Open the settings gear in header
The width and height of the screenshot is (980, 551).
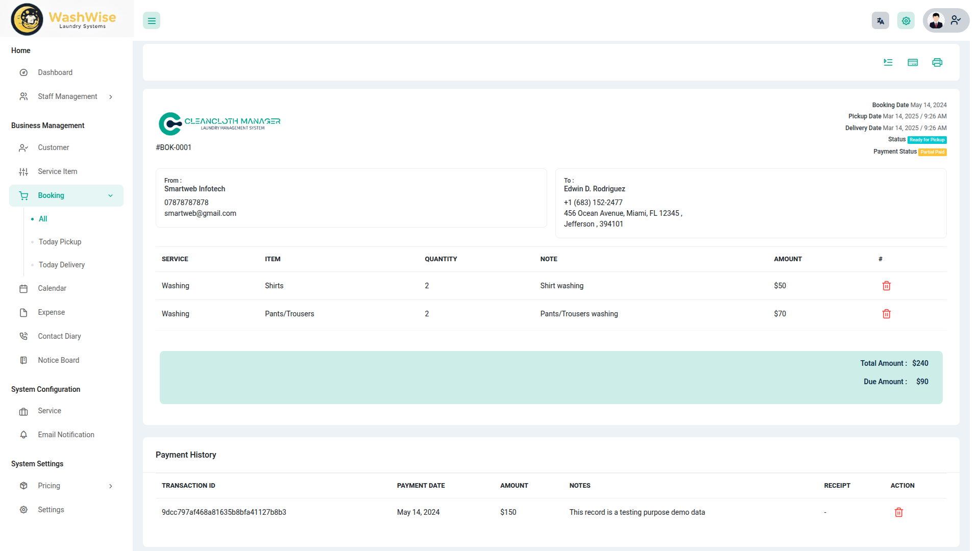(x=905, y=21)
